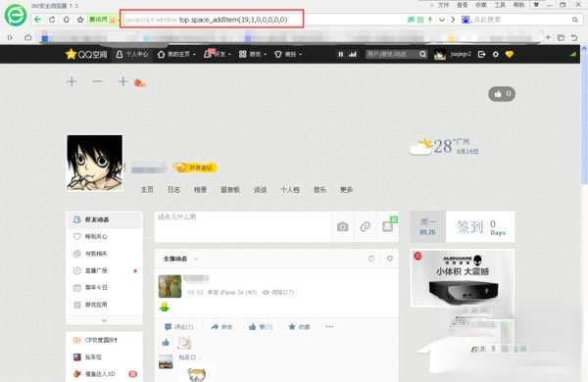Open the 留言板 profile tab

pyautogui.click(x=230, y=190)
